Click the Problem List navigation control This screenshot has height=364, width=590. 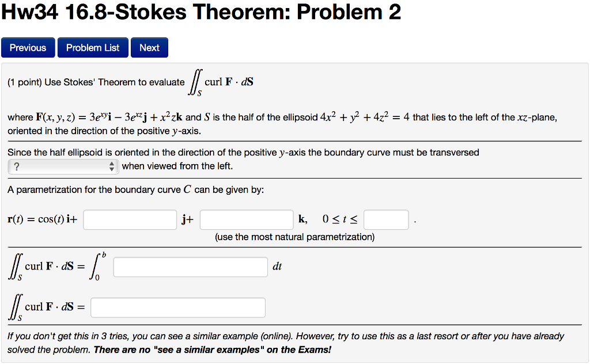point(92,47)
